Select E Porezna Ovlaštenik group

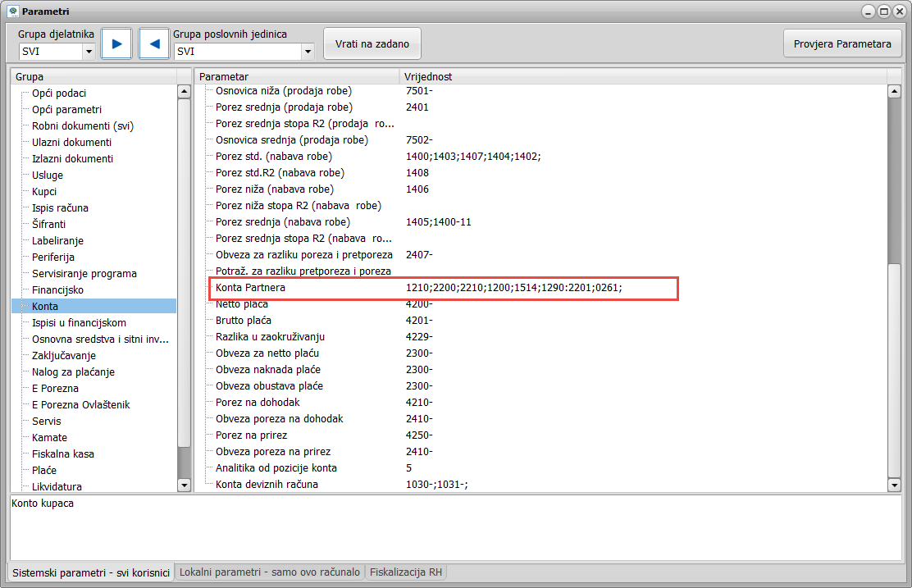coord(80,404)
